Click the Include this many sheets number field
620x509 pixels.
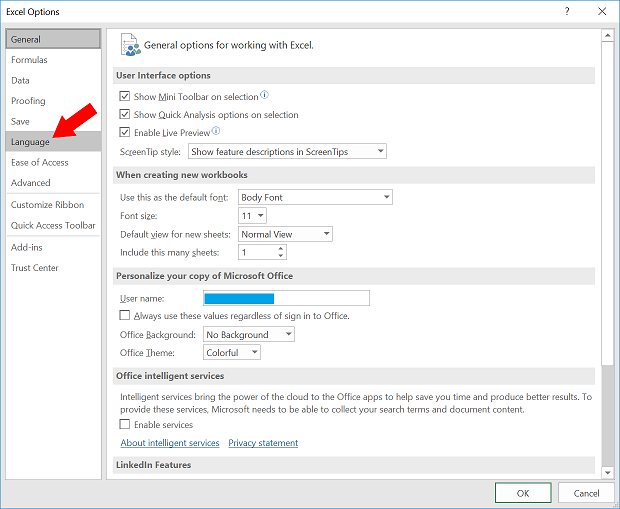point(257,252)
